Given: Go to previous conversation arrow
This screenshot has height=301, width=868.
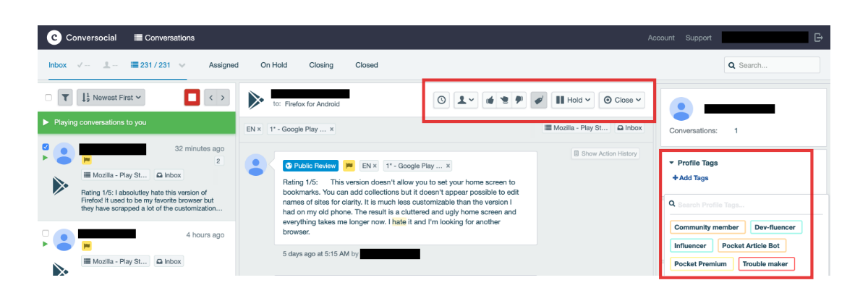Looking at the screenshot, I should click(x=211, y=97).
